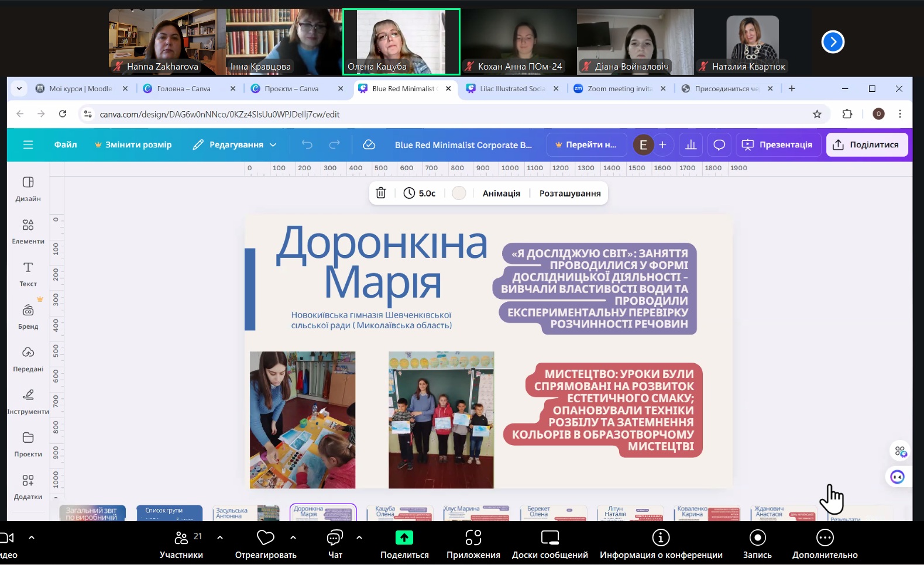
Task: Open the page background color swatch
Action: 459,193
